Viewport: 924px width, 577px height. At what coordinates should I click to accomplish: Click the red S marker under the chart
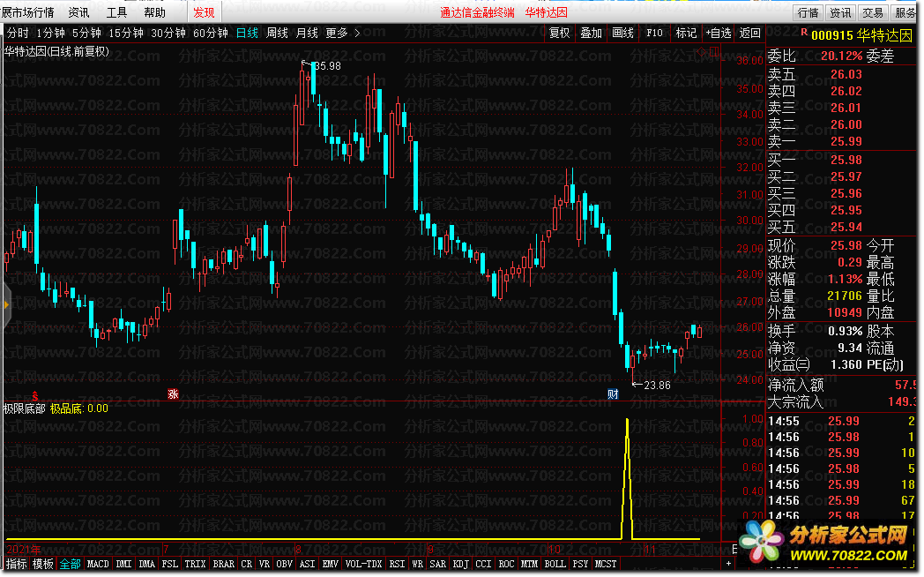(x=35, y=396)
